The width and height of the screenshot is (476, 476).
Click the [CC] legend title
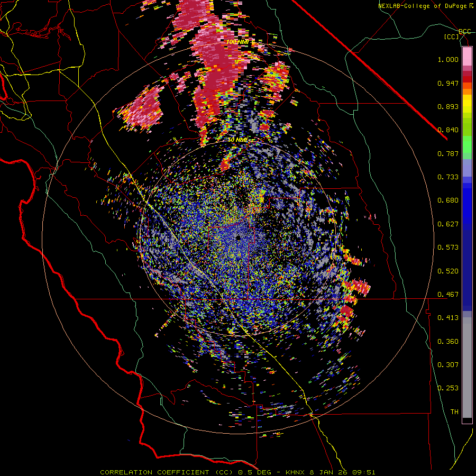click(x=451, y=36)
